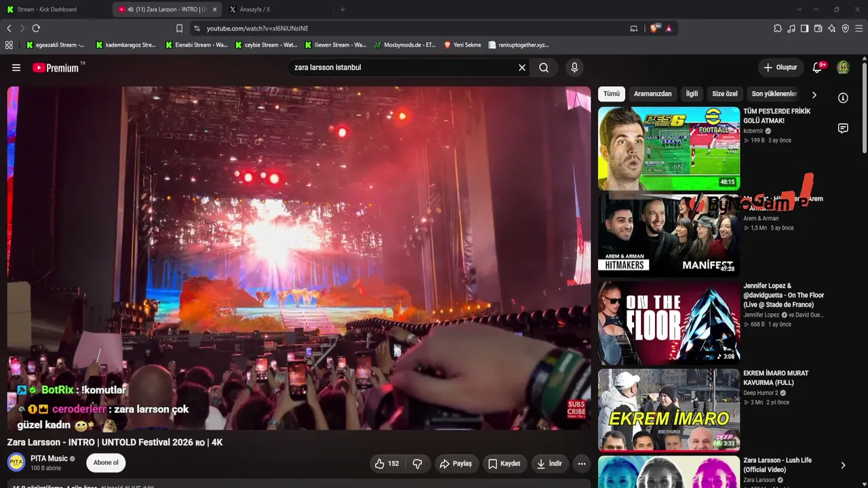868x488 pixels.
Task: Bookmark this page icon in address bar
Action: (x=179, y=28)
